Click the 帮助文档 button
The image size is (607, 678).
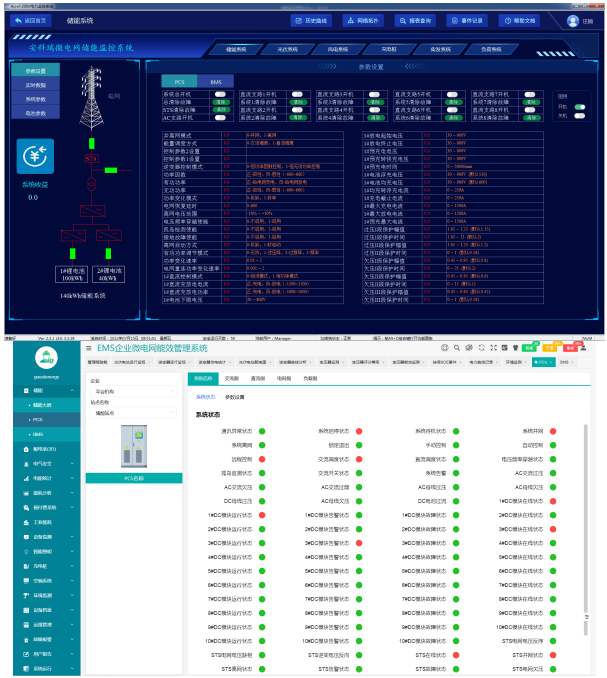click(519, 21)
